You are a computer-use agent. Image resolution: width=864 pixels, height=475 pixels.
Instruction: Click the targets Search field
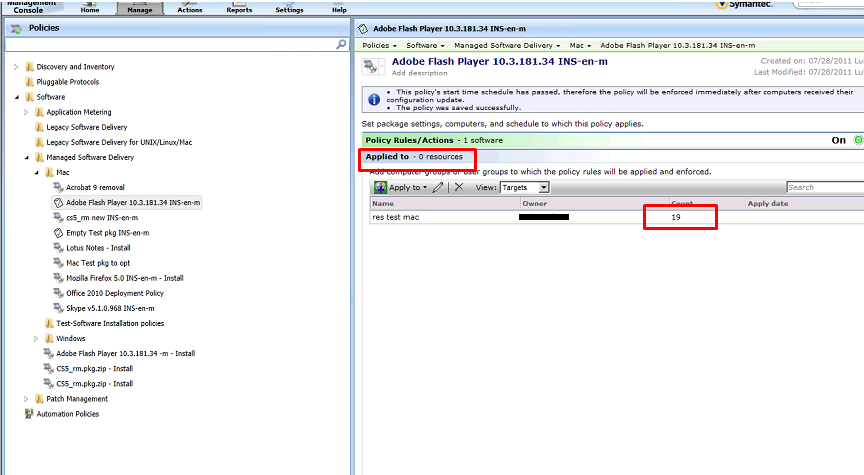tap(825, 187)
